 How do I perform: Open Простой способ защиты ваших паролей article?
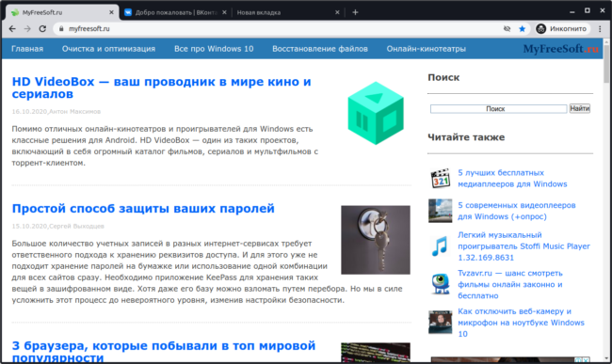143,209
